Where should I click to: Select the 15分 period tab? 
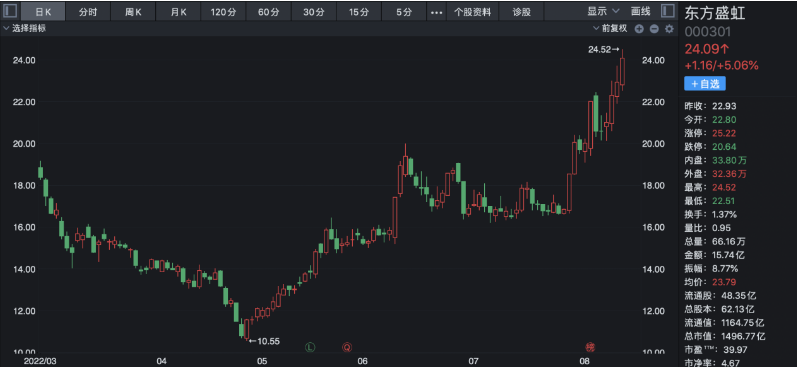[359, 12]
